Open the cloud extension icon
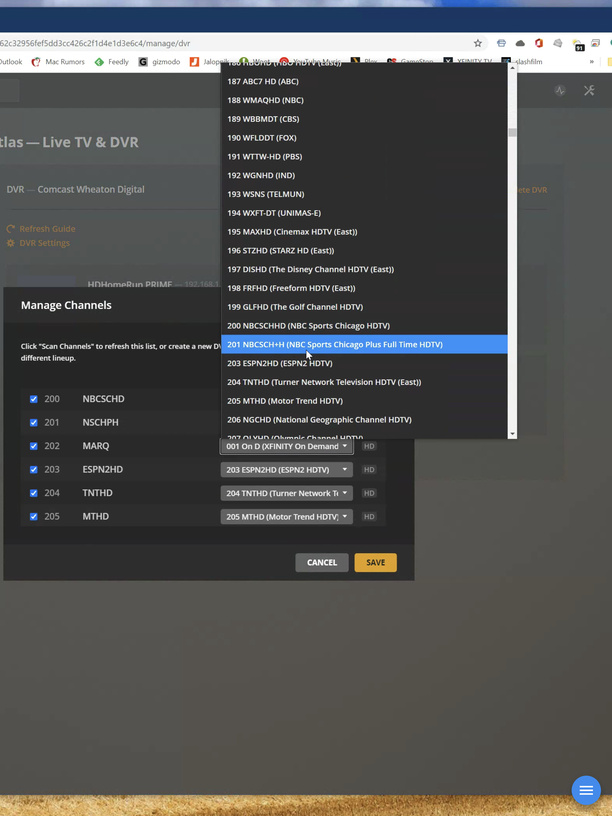Image resolution: width=612 pixels, height=816 pixels. (x=520, y=43)
